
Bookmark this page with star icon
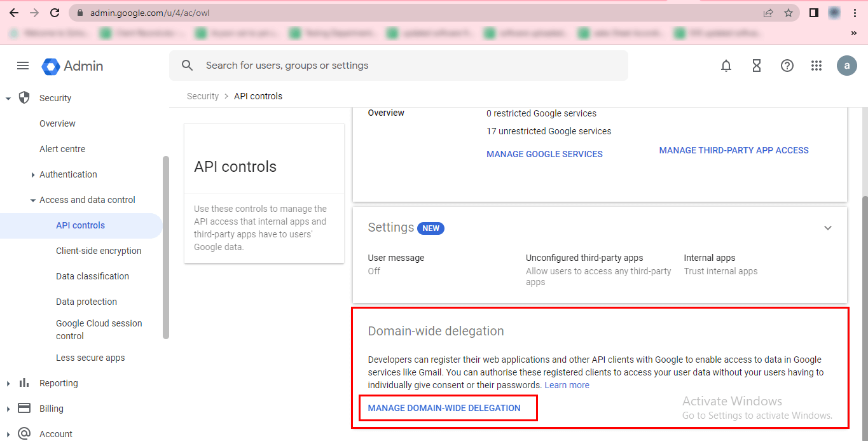click(789, 13)
